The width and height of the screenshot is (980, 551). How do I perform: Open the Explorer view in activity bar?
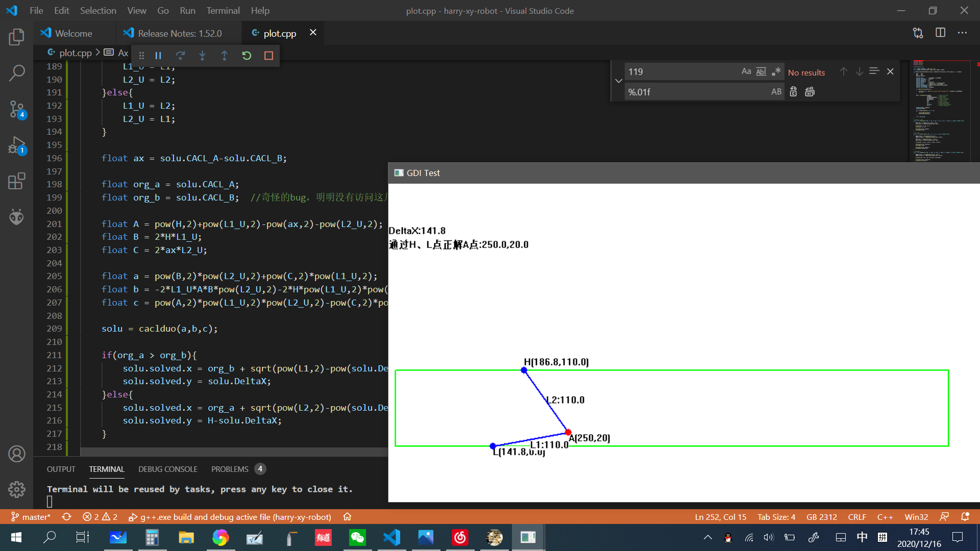point(16,37)
